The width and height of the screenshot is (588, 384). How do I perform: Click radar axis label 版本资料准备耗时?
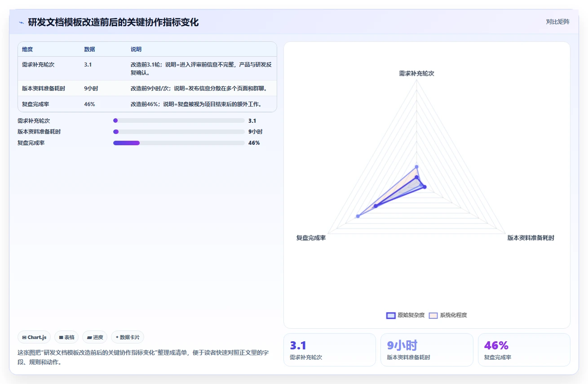point(531,238)
